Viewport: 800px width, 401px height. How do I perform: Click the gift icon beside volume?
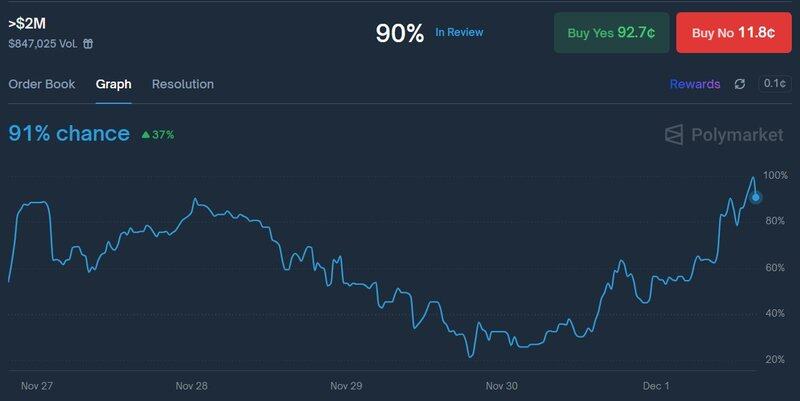click(88, 44)
